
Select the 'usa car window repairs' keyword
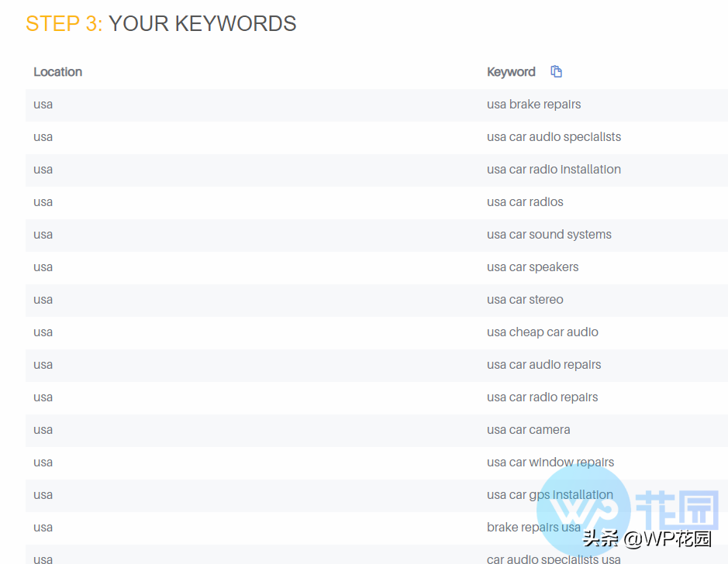point(550,462)
